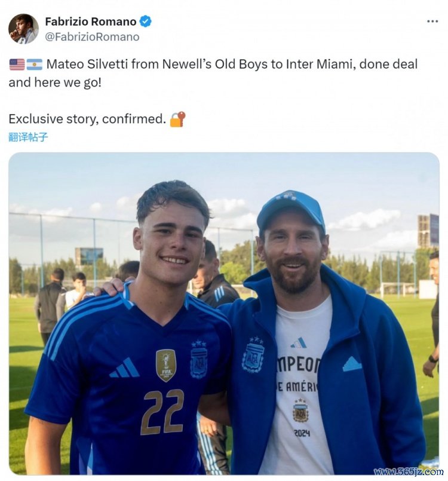Click the blue verified badge

tap(146, 22)
